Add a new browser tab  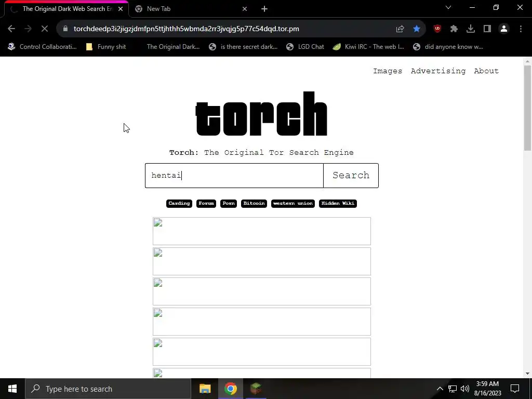(x=264, y=9)
